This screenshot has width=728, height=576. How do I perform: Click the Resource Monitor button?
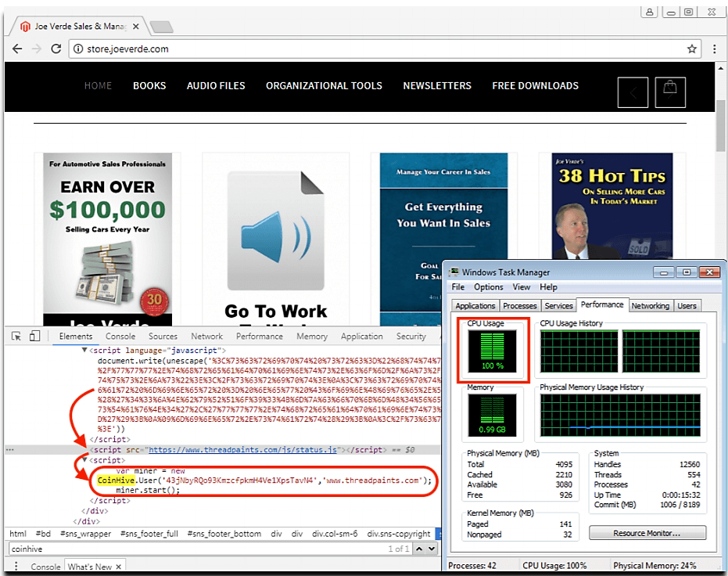pos(647,533)
